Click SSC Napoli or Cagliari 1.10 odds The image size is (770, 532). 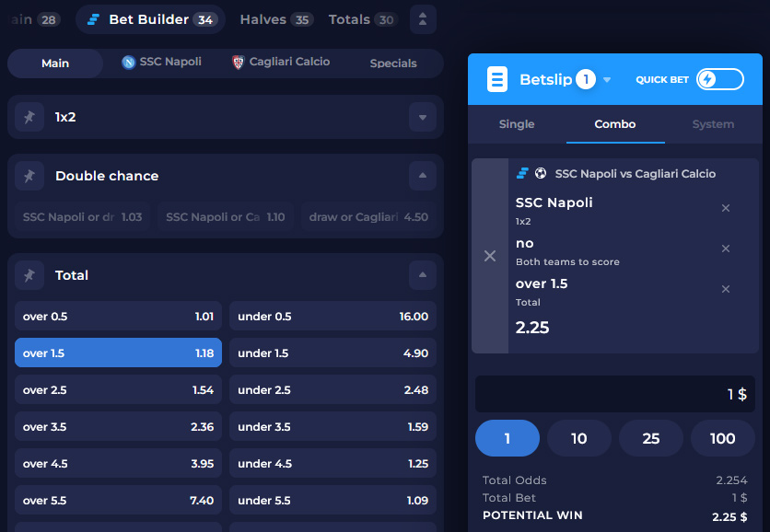point(226,217)
